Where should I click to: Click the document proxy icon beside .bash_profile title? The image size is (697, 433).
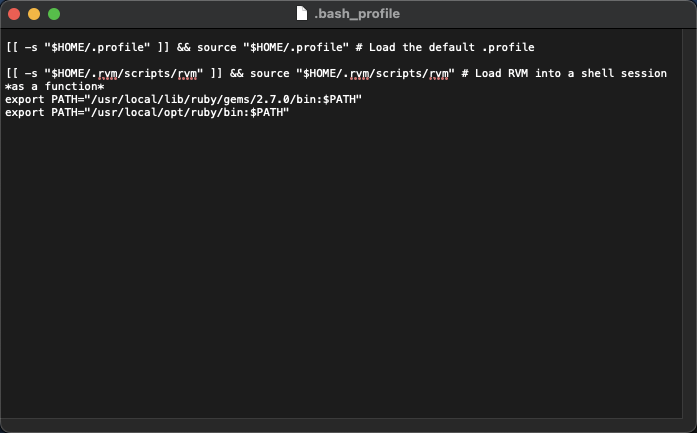pos(302,13)
